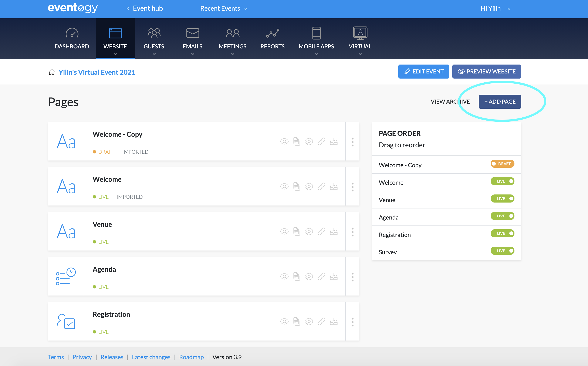Image resolution: width=588 pixels, height=366 pixels.
Task: Open the Releases footer link
Action: tap(112, 357)
